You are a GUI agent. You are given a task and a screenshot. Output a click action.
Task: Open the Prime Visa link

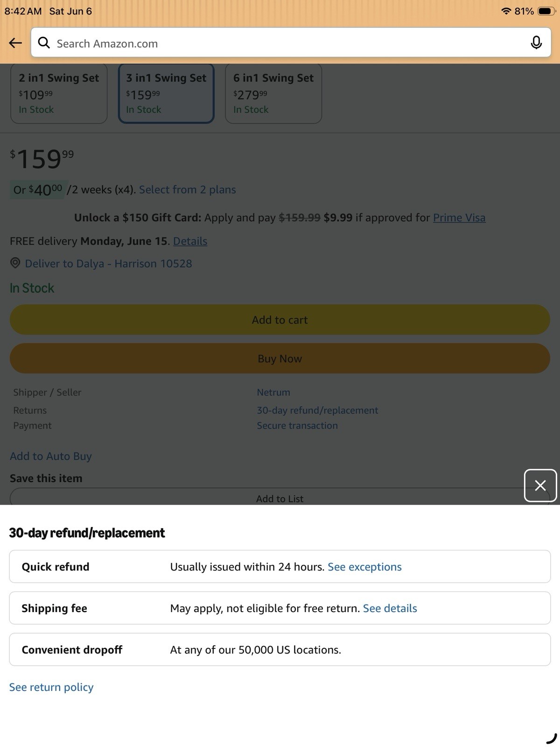pyautogui.click(x=459, y=218)
